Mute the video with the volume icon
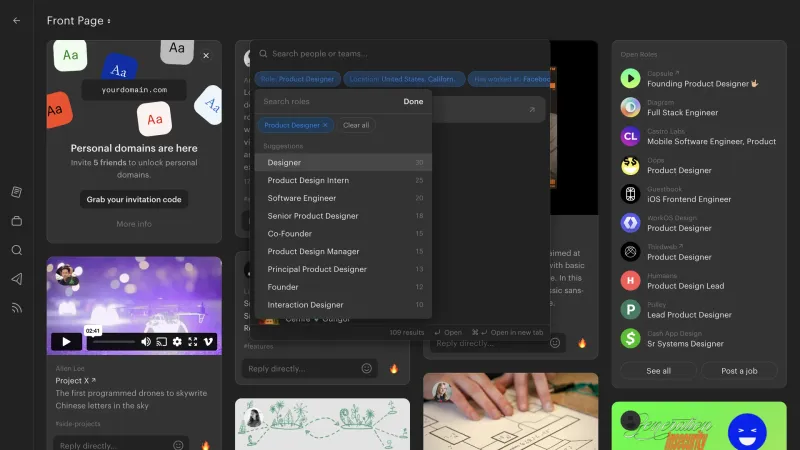 pyautogui.click(x=146, y=341)
